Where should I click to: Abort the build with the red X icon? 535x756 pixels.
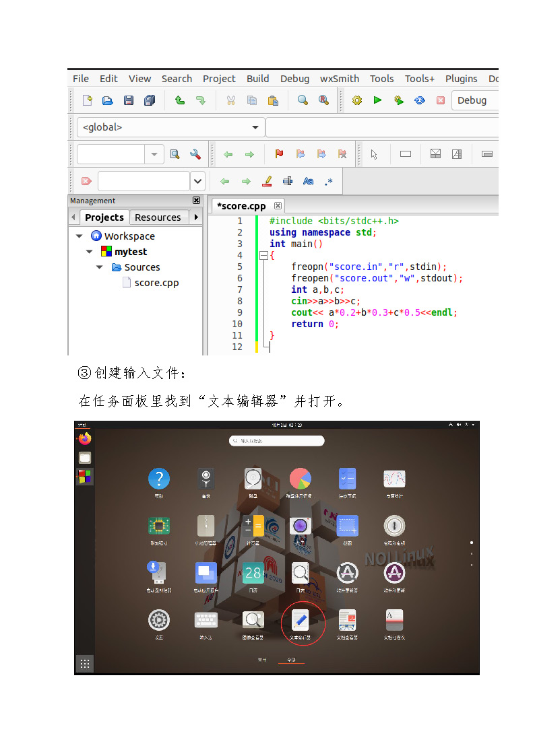pos(441,100)
